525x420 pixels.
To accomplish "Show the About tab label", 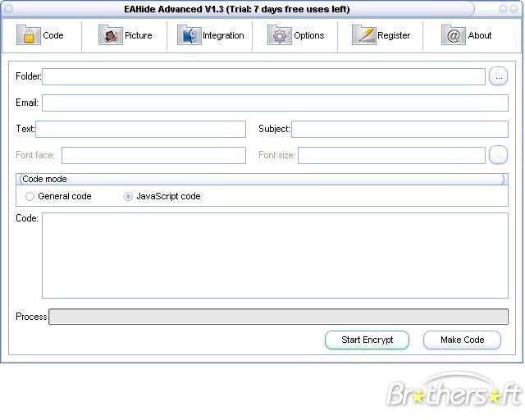I will tap(480, 35).
